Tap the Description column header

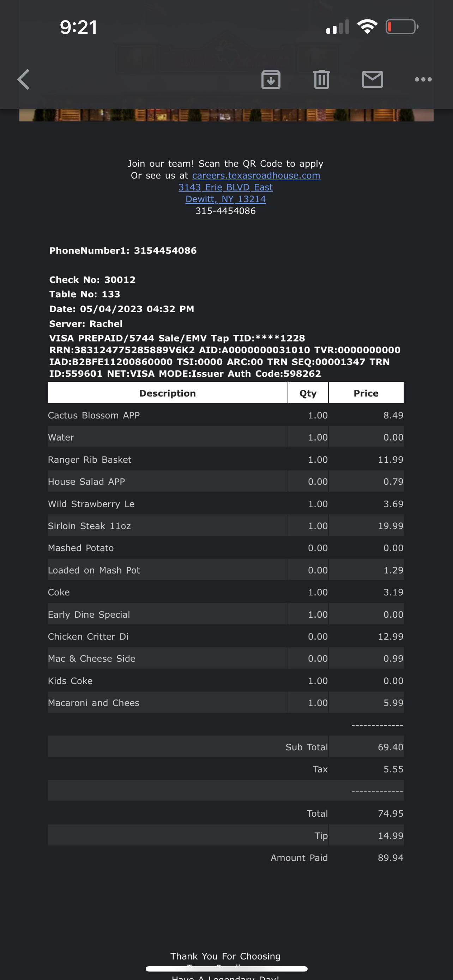tap(167, 393)
